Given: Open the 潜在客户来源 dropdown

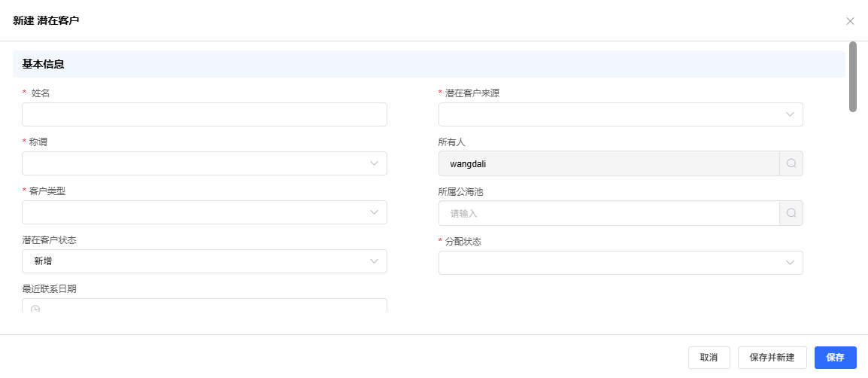Looking at the screenshot, I should tap(621, 114).
